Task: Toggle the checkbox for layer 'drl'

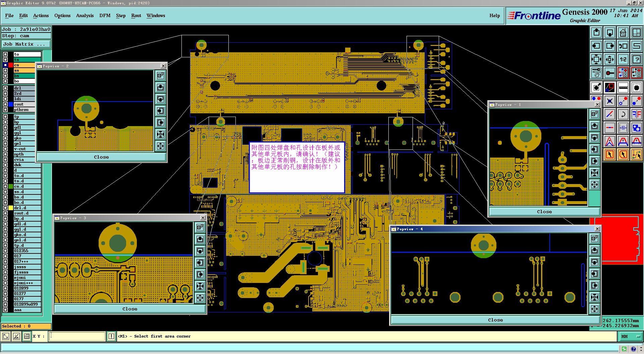Action: point(5,88)
